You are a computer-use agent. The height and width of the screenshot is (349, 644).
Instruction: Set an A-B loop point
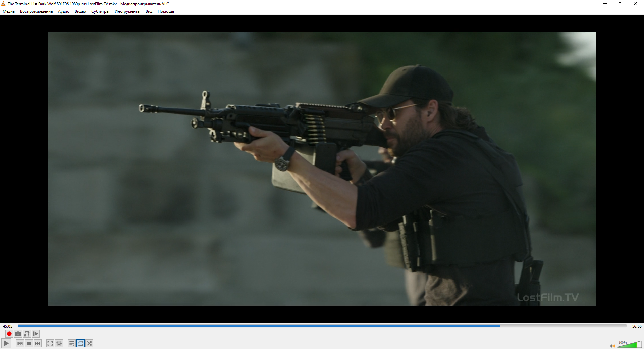click(27, 334)
